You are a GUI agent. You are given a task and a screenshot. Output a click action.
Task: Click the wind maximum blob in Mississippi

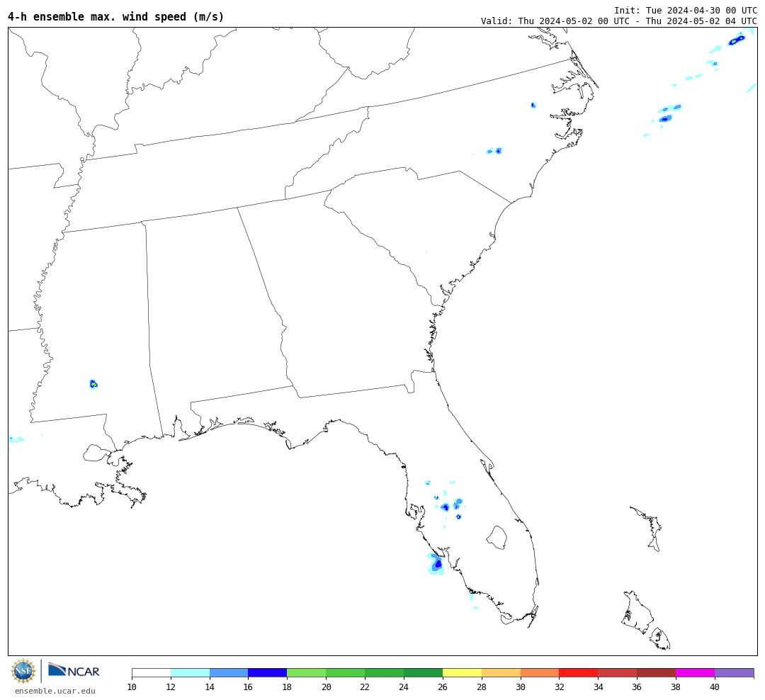[93, 384]
